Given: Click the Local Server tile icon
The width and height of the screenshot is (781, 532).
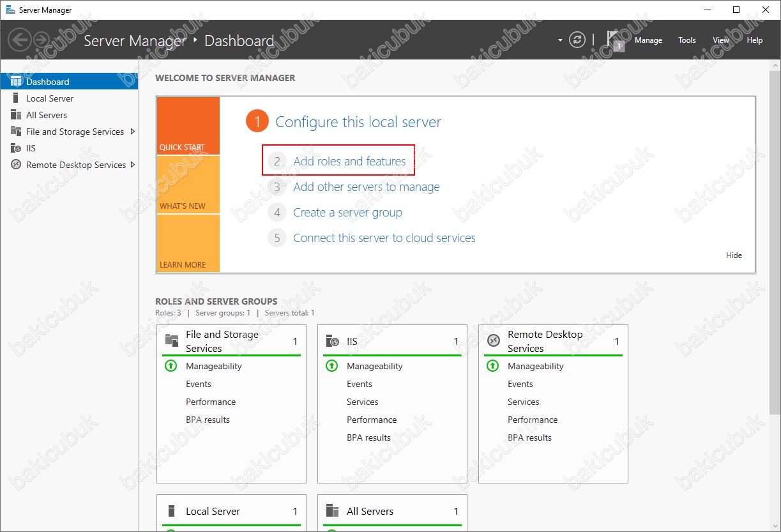Looking at the screenshot, I should 171,511.
